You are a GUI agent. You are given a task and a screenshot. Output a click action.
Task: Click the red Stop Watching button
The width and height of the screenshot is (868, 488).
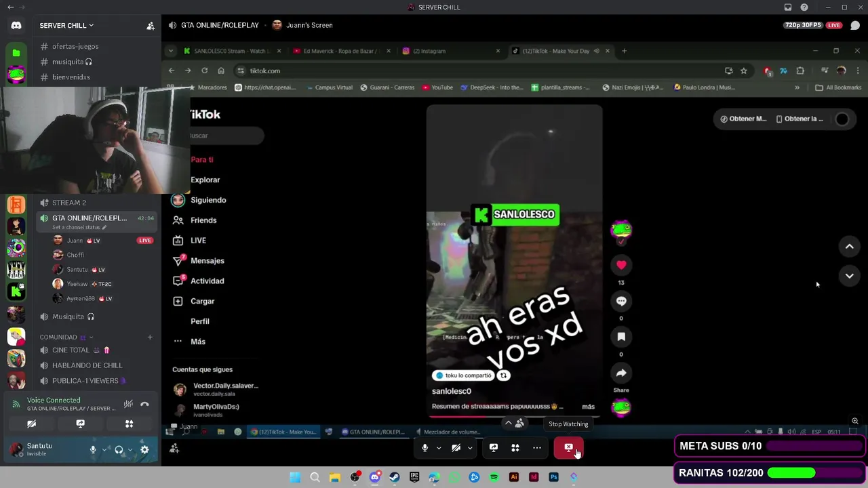[x=568, y=447]
